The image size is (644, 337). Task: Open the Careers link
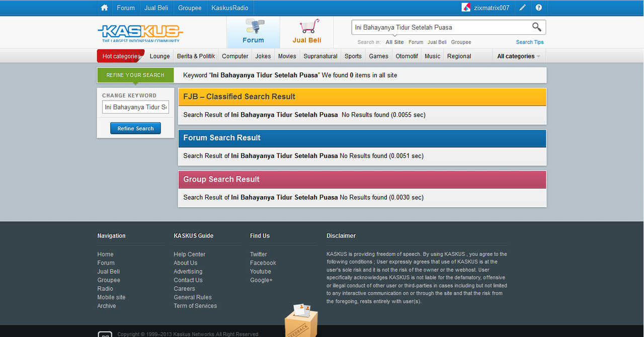pyautogui.click(x=185, y=289)
